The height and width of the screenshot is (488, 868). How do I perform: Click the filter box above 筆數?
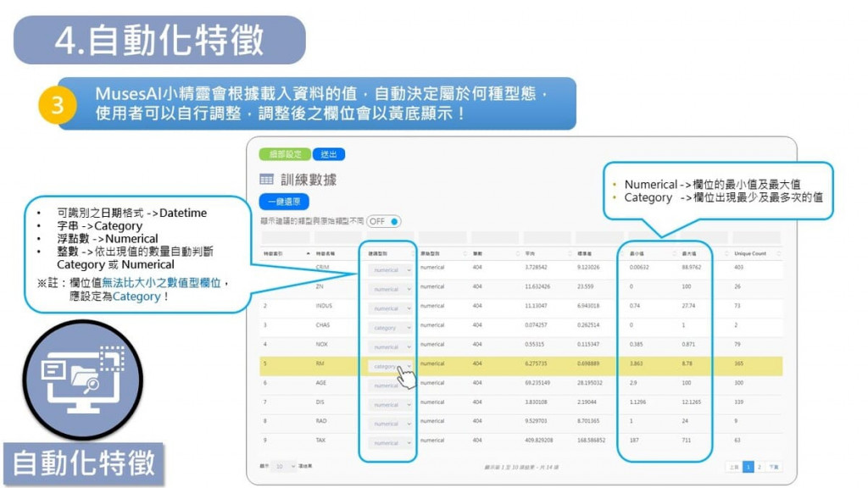coord(494,238)
